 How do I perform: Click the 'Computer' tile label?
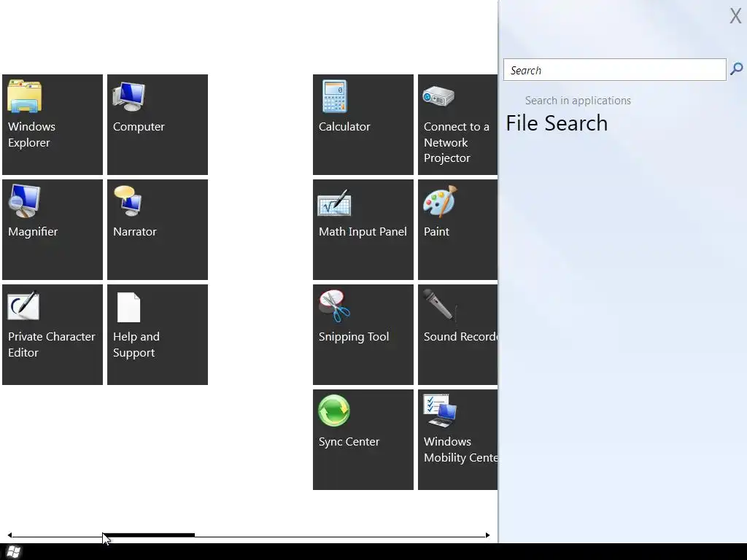click(x=139, y=127)
